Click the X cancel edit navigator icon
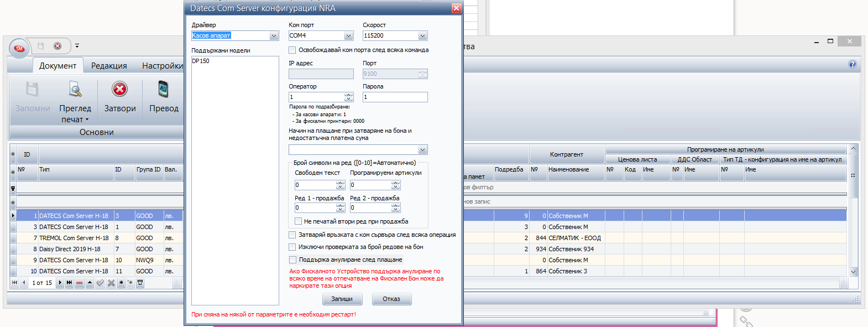 click(111, 283)
